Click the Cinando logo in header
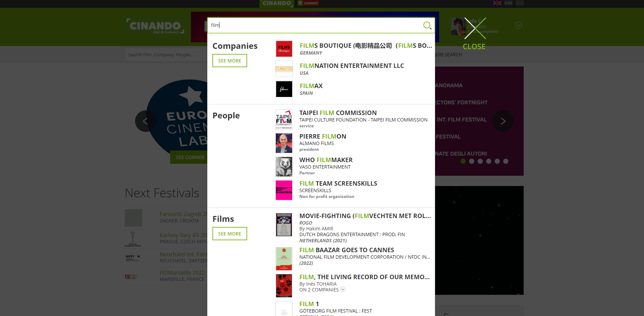Screen dimensions: 644x316 click(x=155, y=26)
